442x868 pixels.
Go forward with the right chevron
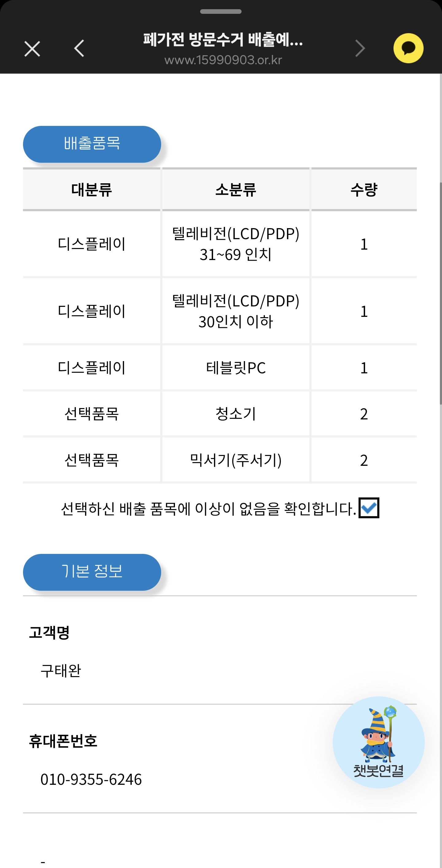360,49
